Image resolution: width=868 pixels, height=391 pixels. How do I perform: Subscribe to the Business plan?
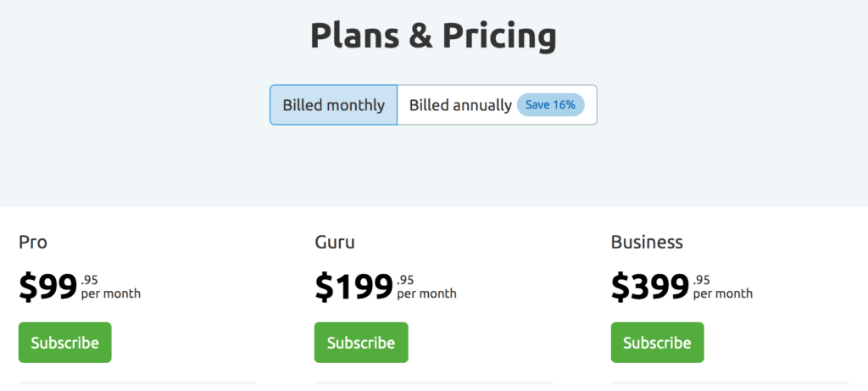(x=657, y=343)
